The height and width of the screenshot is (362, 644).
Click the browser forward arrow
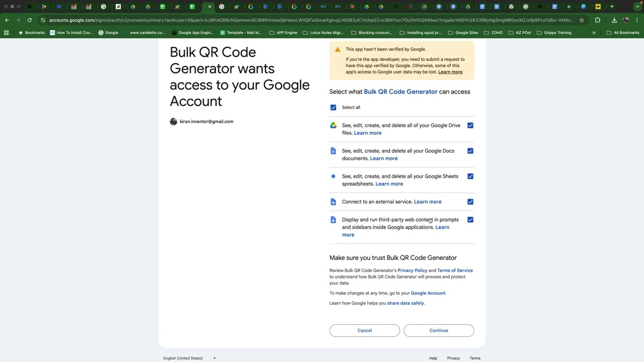pyautogui.click(x=18, y=20)
